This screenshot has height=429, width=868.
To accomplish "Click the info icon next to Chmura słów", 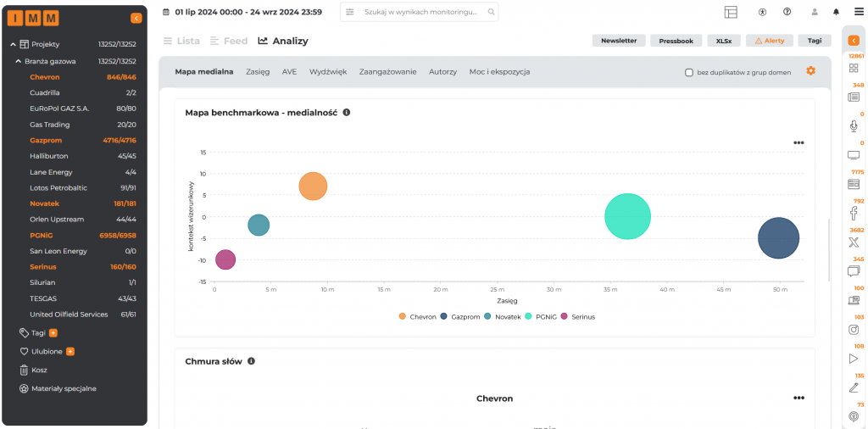I will point(251,361).
